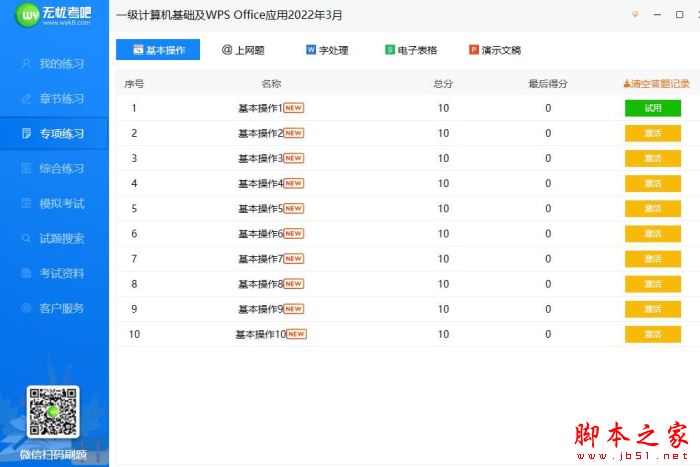The height and width of the screenshot is (467, 700).
Task: Click the 电子表格 tab's green S icon
Action: (x=390, y=50)
